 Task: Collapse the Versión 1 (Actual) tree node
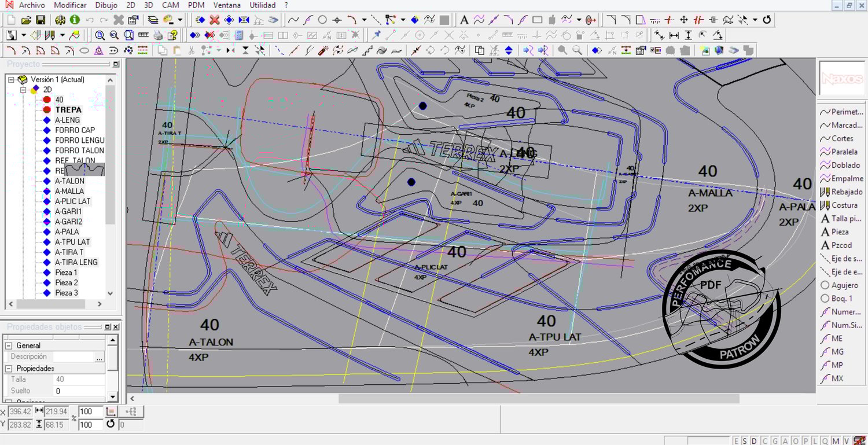11,80
